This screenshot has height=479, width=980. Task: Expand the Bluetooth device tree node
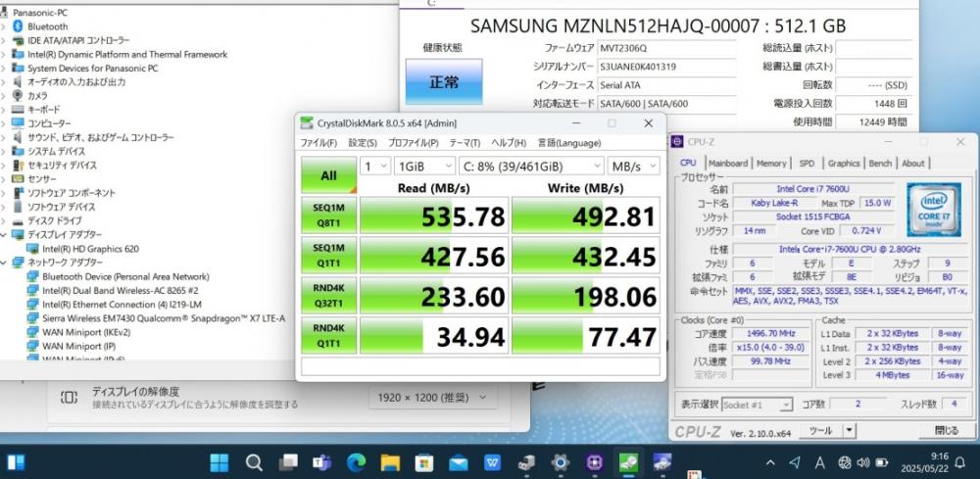(x=4, y=26)
